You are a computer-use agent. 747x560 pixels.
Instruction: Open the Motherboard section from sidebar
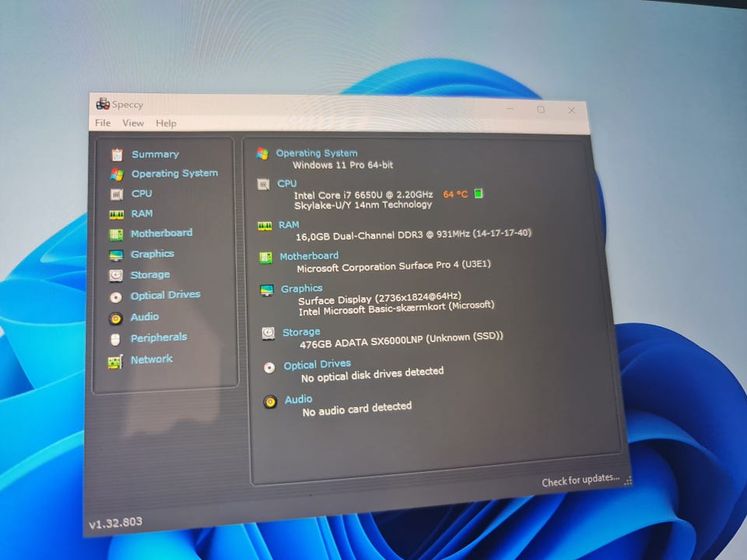click(162, 233)
